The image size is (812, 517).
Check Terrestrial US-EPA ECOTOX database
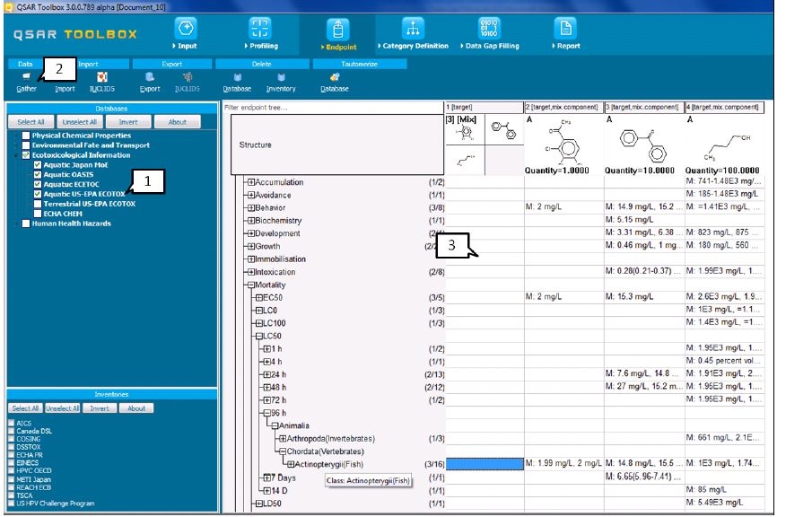[38, 204]
